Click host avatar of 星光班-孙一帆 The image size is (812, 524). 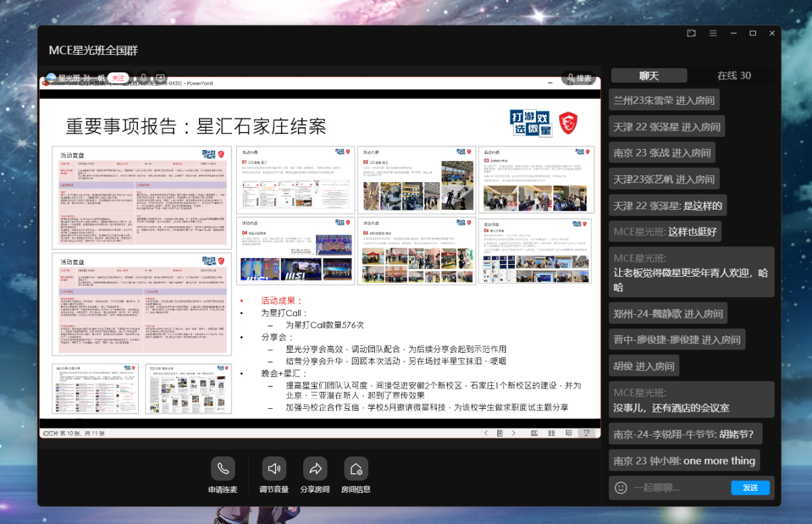click(x=51, y=78)
